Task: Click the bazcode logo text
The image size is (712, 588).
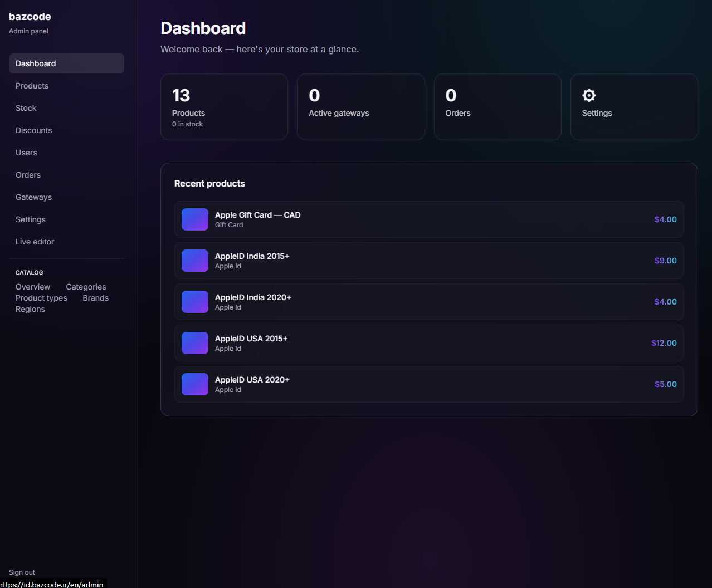Action: pos(30,17)
